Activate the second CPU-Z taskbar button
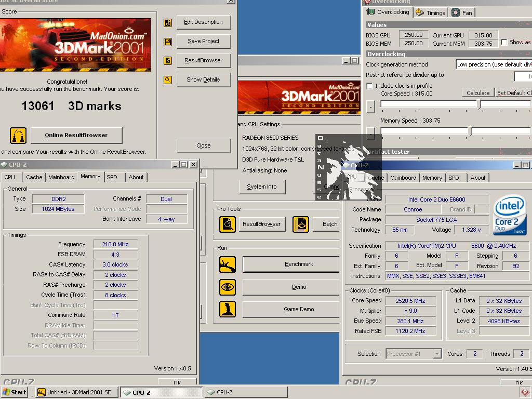532x399 pixels. [x=246, y=392]
